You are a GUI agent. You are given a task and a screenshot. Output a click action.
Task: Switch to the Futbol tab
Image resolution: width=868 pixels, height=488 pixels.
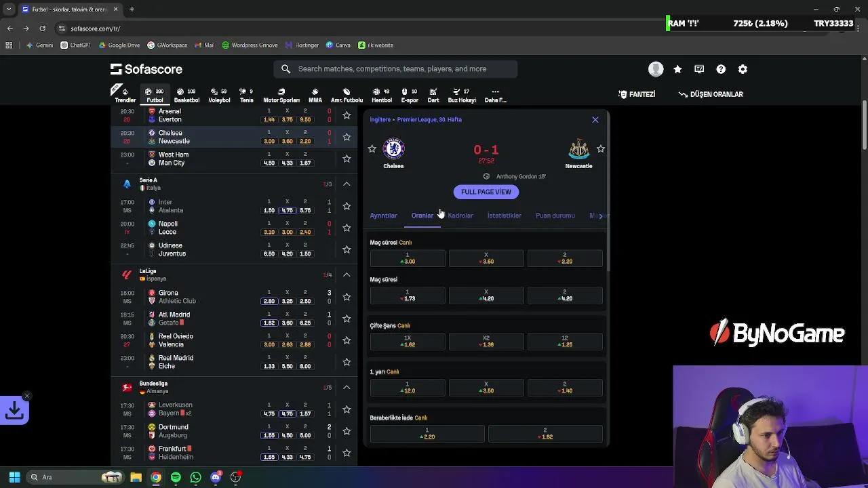point(155,95)
